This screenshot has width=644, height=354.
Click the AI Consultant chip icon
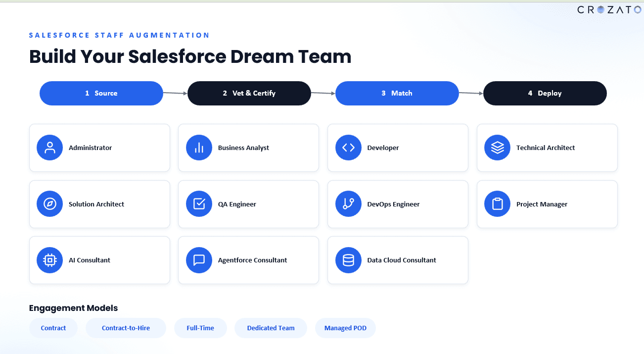tap(49, 260)
